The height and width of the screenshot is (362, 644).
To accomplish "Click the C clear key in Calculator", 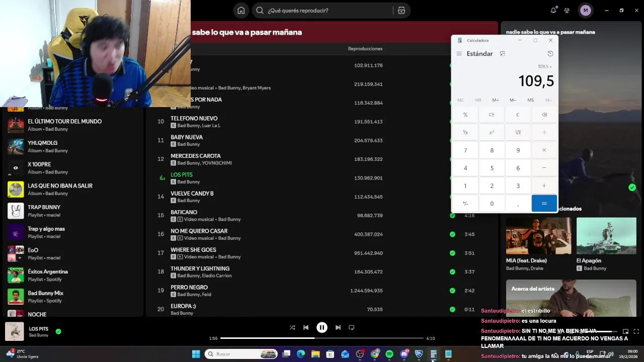I will click(x=518, y=115).
